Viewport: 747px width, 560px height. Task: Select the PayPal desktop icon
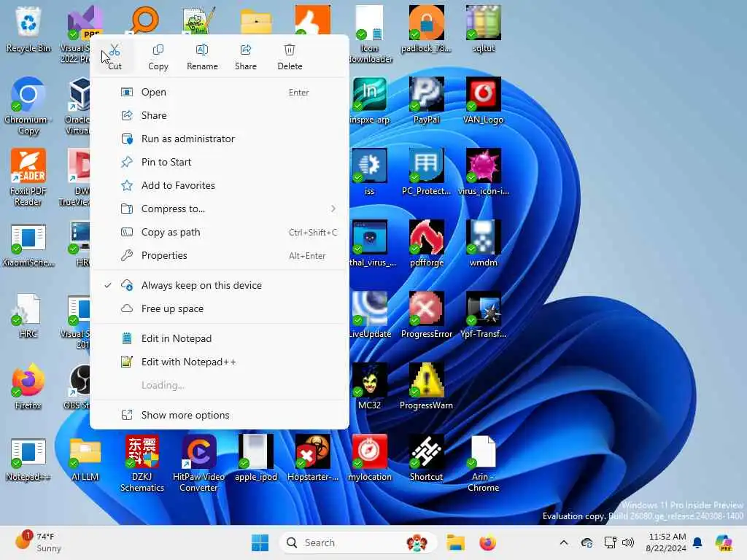426,101
